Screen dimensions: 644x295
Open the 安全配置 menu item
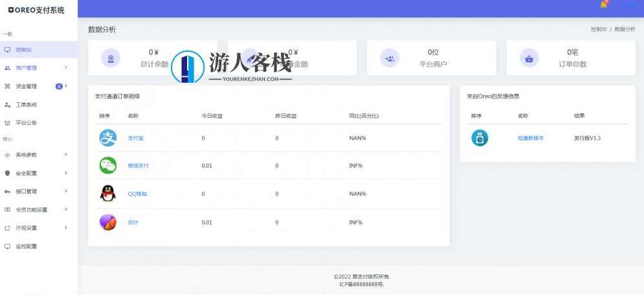tap(39, 173)
